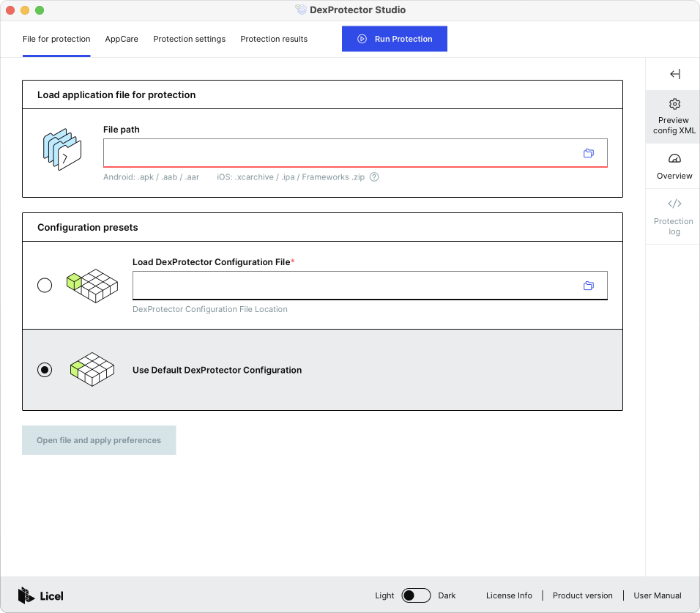Open the Overview panel
Screen dimensions: 700x613
pyautogui.click(x=674, y=166)
